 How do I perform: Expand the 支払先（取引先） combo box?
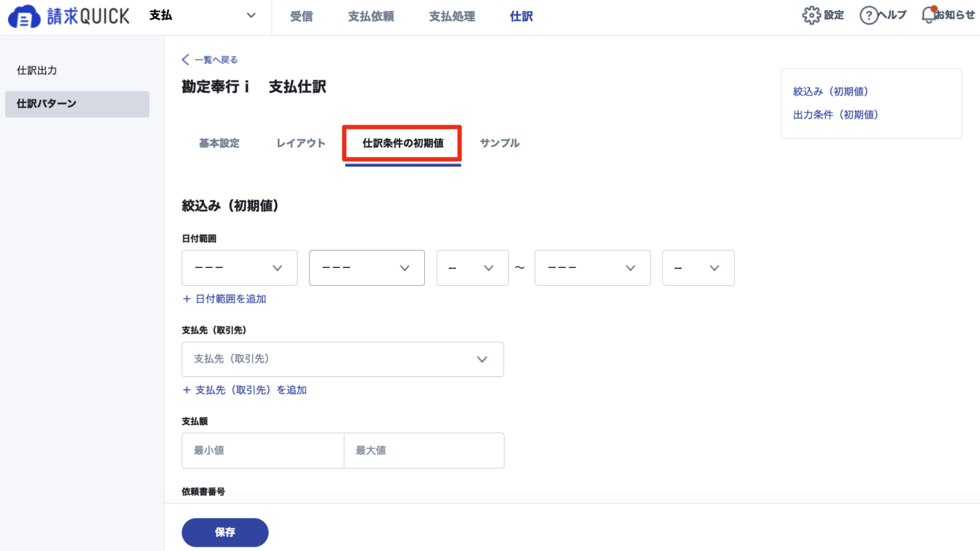pos(343,359)
